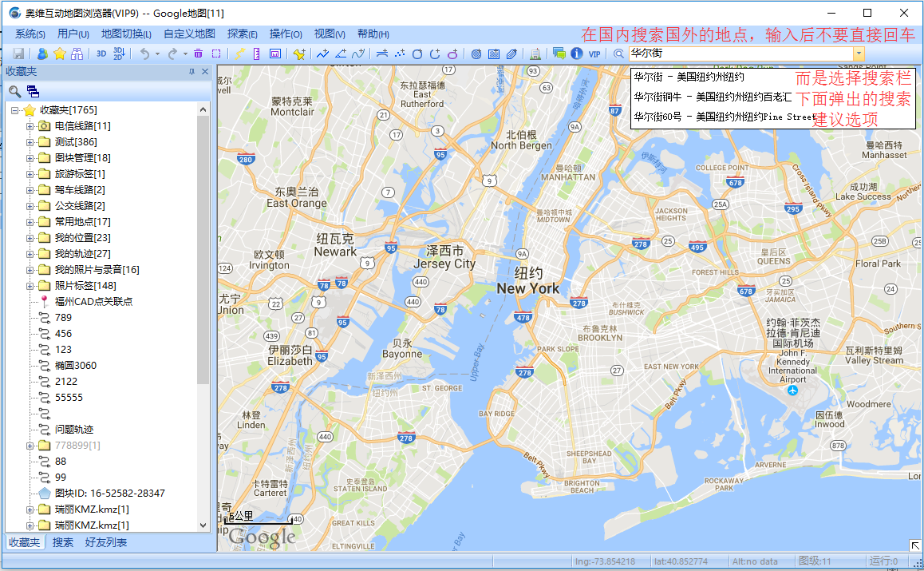Image resolution: width=924 pixels, height=571 pixels.
Task: Select the dashed rectangle selection tool
Action: pyautogui.click(x=216, y=54)
